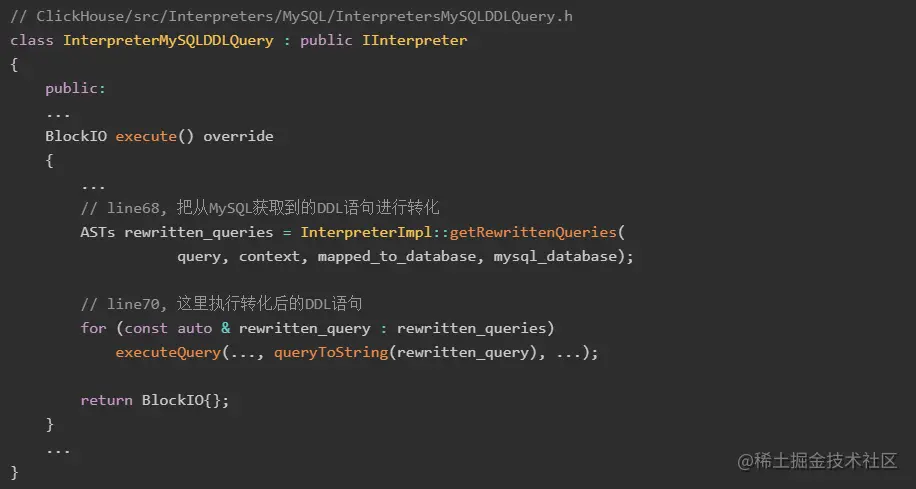Click the file path comment InterpretersMySQLDDLQuery.h
The height and width of the screenshot is (489, 916).
click(454, 16)
